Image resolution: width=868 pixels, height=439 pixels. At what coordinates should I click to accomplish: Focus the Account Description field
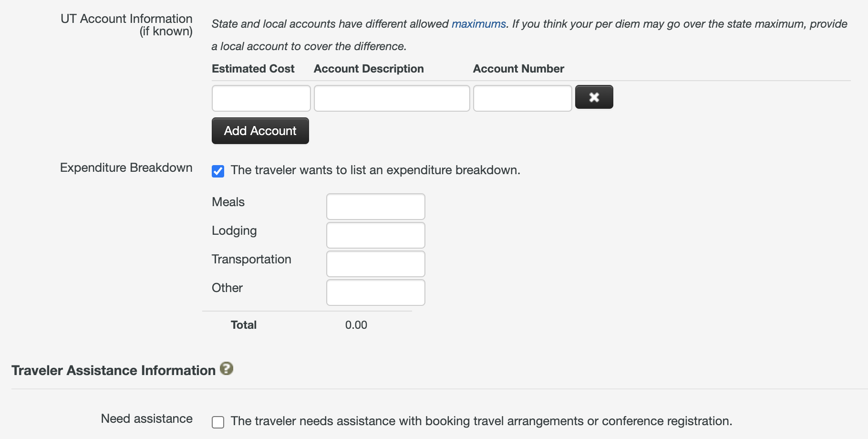pyautogui.click(x=392, y=98)
